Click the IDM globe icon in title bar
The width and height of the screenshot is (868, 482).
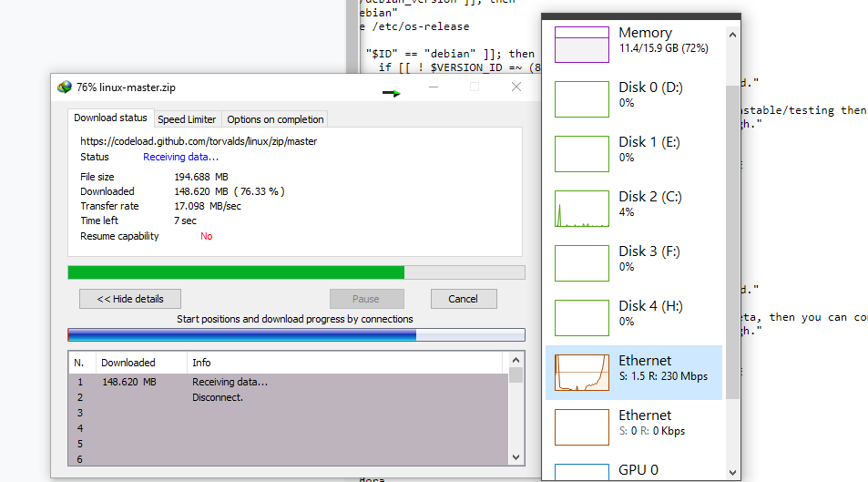coord(64,87)
